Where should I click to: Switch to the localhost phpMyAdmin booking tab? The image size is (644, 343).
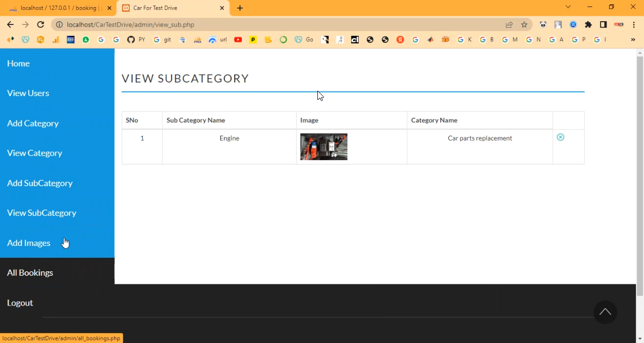tap(58, 8)
